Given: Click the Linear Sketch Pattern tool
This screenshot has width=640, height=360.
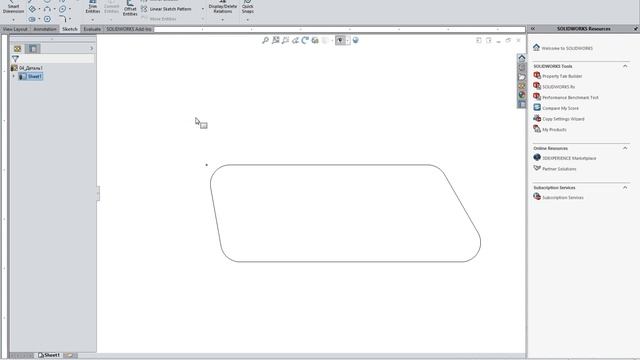Looking at the screenshot, I should [166, 9].
